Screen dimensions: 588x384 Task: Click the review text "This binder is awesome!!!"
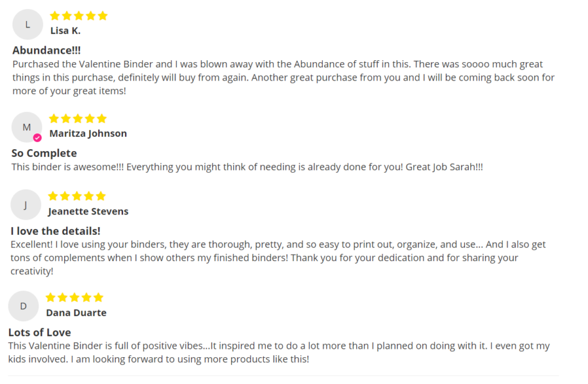[x=247, y=167]
